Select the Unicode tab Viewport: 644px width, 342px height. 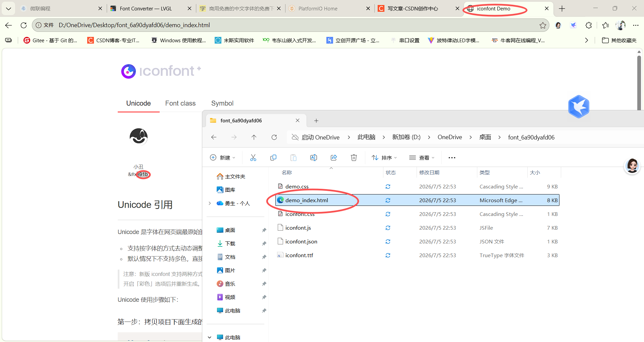point(139,103)
